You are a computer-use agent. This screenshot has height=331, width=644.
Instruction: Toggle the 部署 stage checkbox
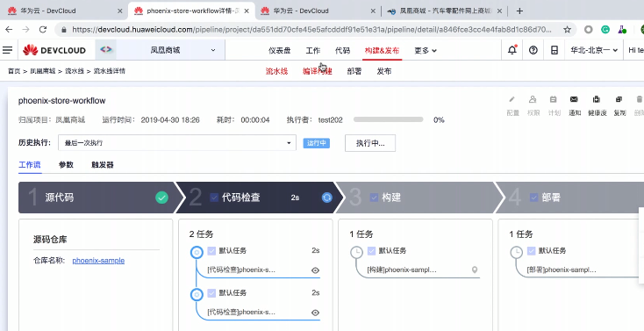(534, 198)
